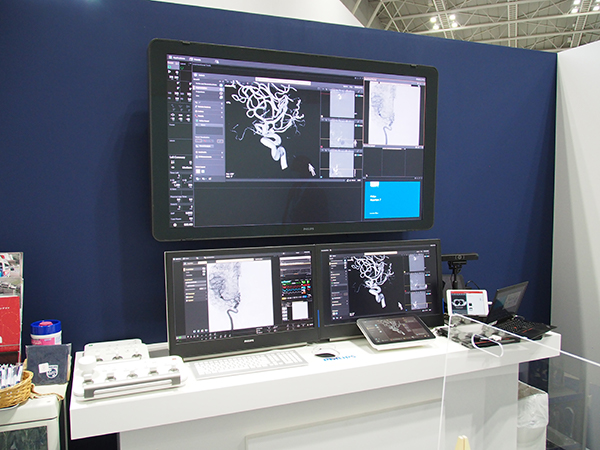The height and width of the screenshot is (450, 600).
Task: Select the top thumbnail beside the large 3D view
Action: coord(342,102)
